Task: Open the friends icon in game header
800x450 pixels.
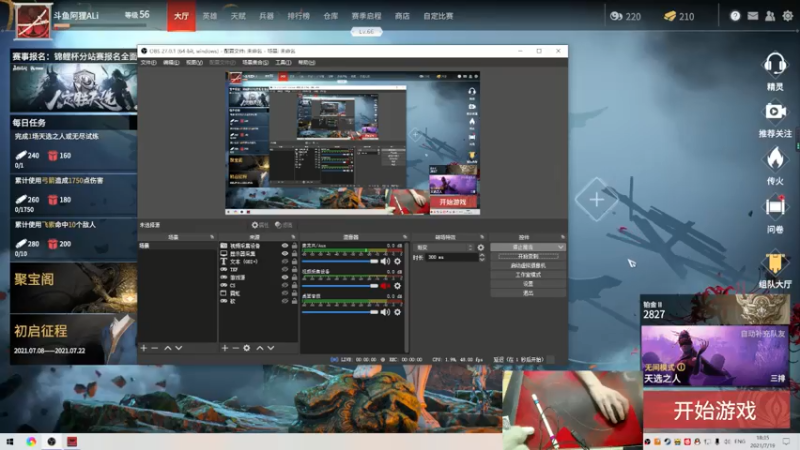Action: point(770,16)
